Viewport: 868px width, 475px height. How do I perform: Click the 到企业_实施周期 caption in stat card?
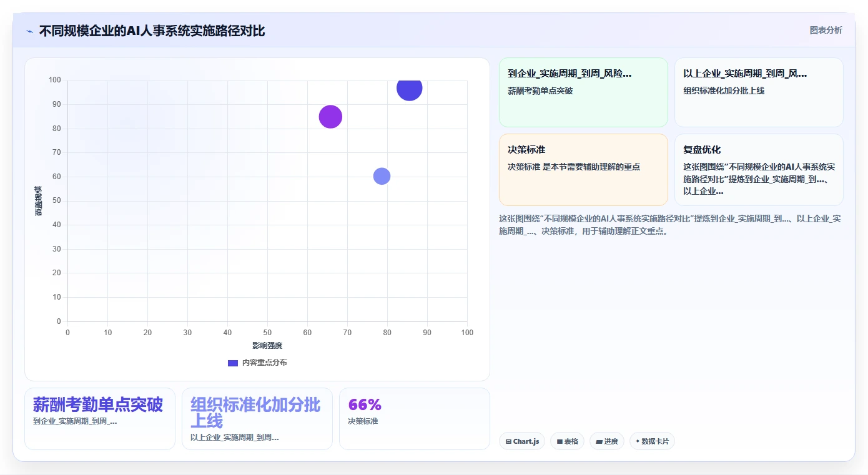[x=75, y=421]
